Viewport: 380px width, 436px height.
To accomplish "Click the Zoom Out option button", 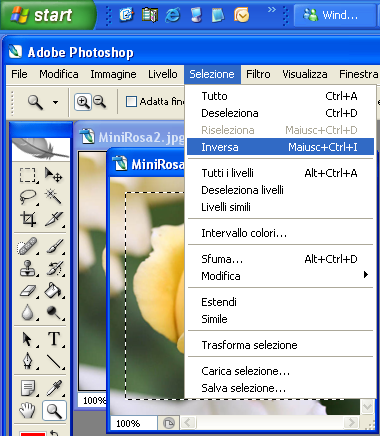I will [x=99, y=102].
